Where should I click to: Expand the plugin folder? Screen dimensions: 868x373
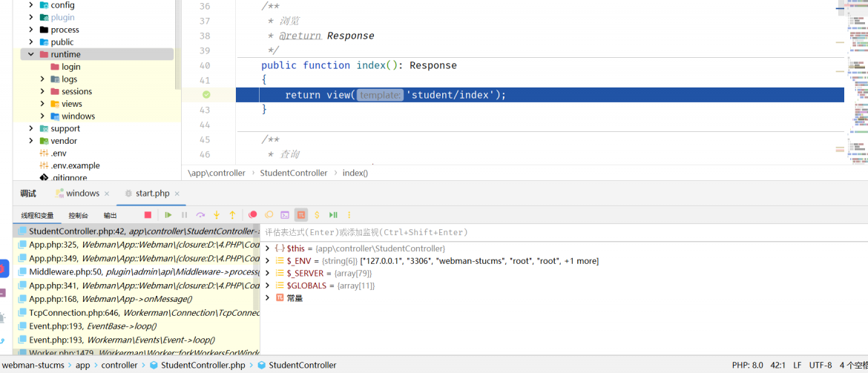pos(32,17)
